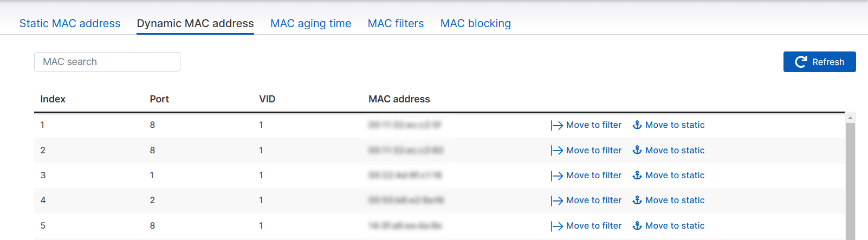
Task: Click the anchor icon in row 1
Action: click(x=637, y=125)
